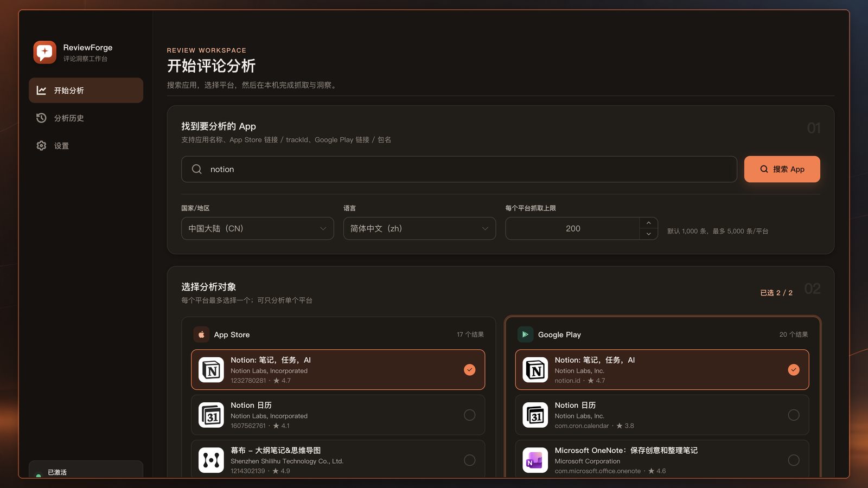Deselect App Store Notion: 笔记，任务，AI checkmark
Screen dimensions: 868x488
pos(470,370)
